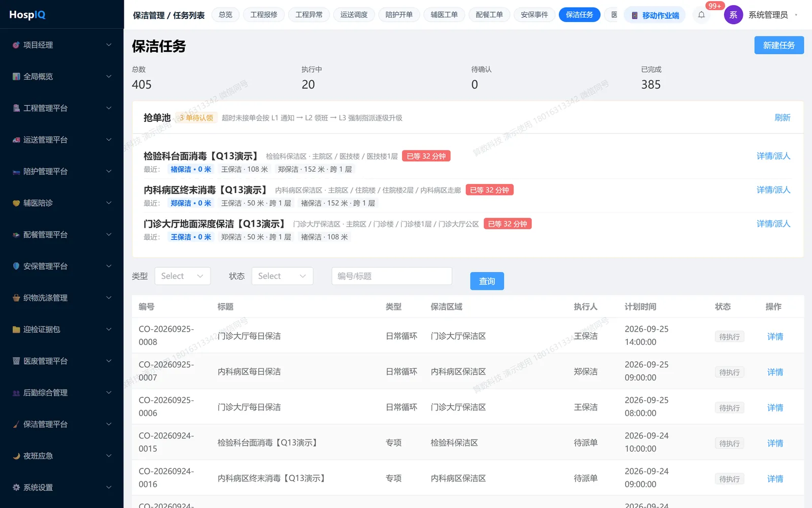Switch to the 总览 tab
The width and height of the screenshot is (812, 508).
pos(225,15)
